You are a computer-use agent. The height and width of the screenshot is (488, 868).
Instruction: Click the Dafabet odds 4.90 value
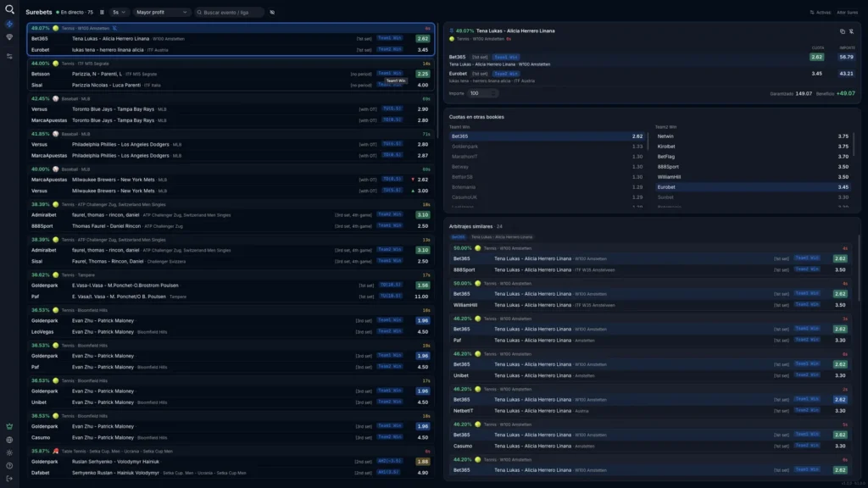click(x=422, y=473)
